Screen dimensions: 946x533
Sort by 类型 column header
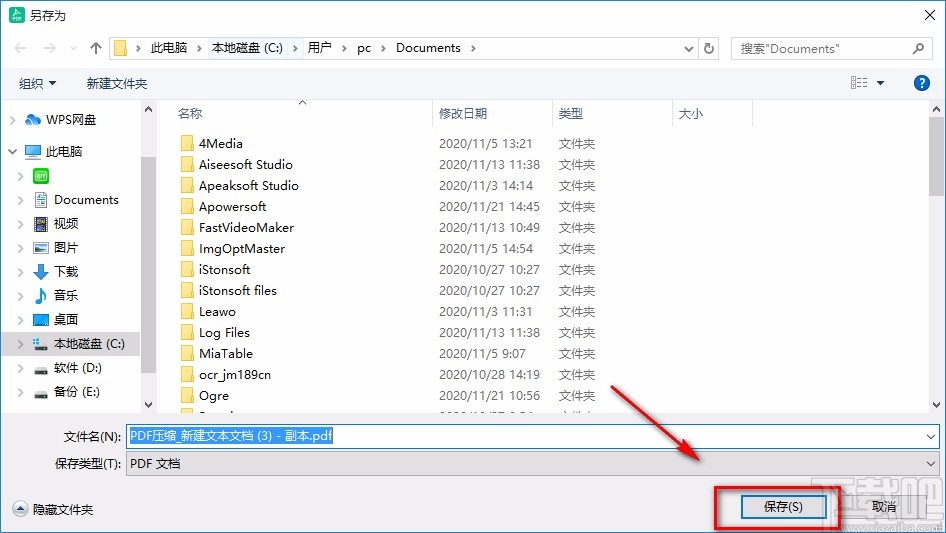(570, 113)
